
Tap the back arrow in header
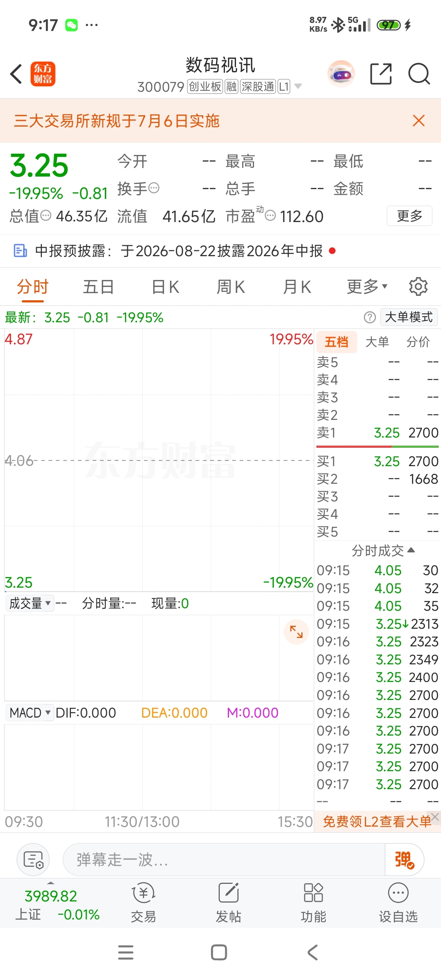point(16,74)
